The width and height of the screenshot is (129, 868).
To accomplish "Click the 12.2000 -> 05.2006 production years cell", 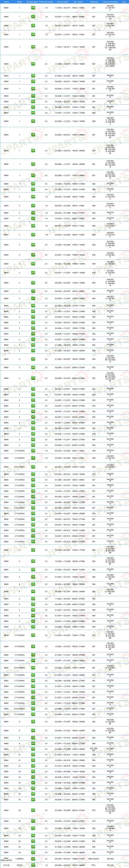I will [63, 245].
